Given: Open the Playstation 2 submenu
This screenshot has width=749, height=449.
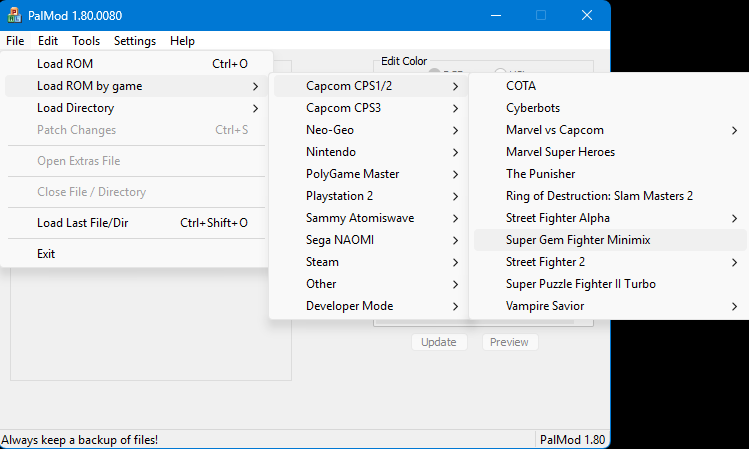Looking at the screenshot, I should point(340,196).
